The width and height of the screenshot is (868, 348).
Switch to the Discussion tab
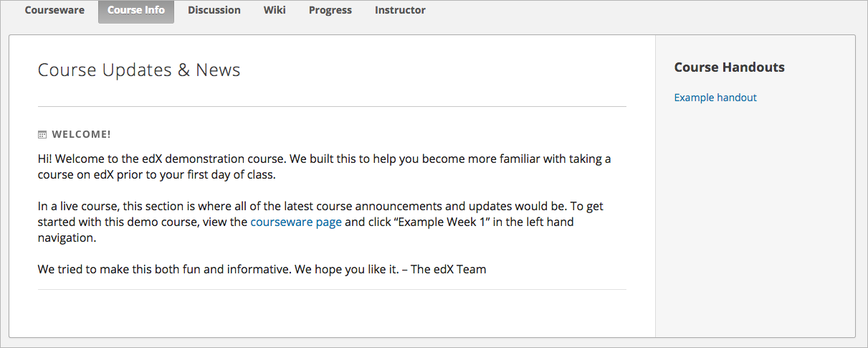(x=214, y=11)
